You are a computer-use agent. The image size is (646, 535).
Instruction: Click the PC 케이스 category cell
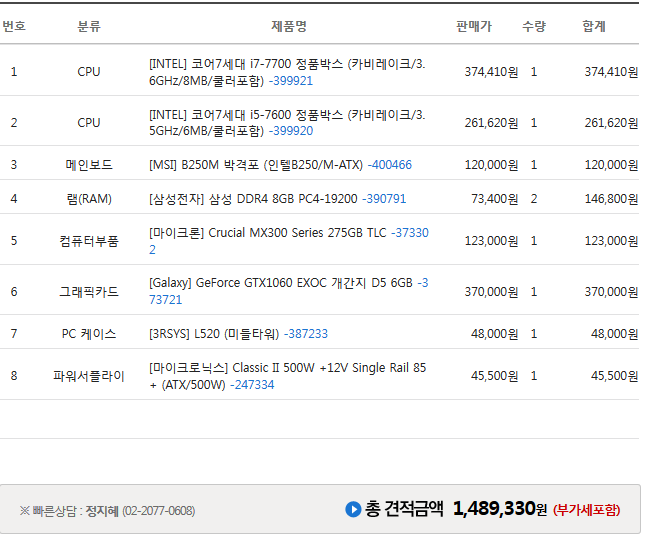pos(89,334)
